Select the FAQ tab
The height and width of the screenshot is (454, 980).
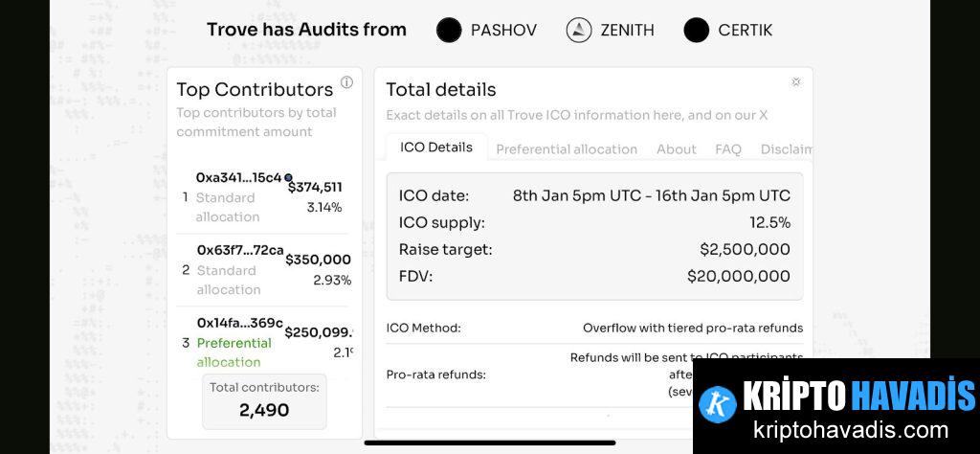(x=728, y=149)
